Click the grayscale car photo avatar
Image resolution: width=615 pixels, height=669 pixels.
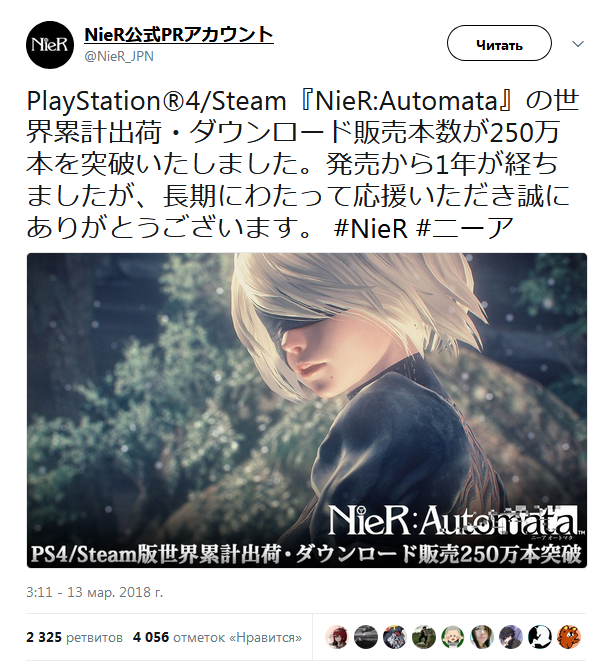366,637
